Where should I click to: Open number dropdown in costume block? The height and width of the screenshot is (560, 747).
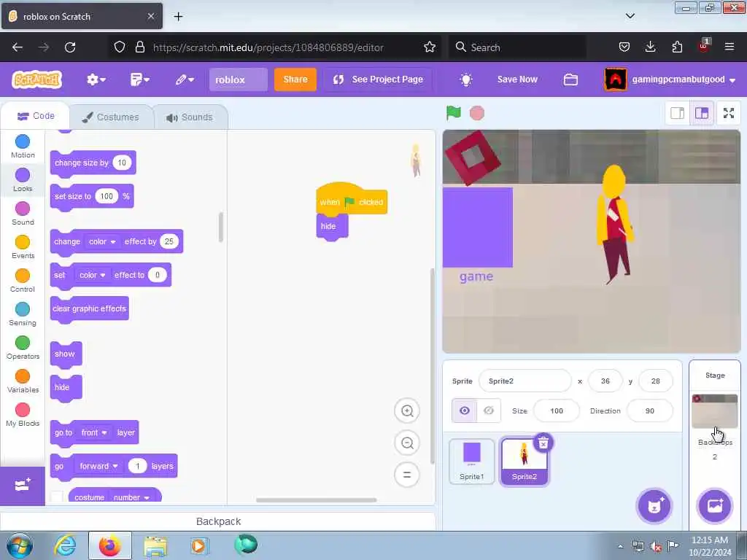coord(131,497)
